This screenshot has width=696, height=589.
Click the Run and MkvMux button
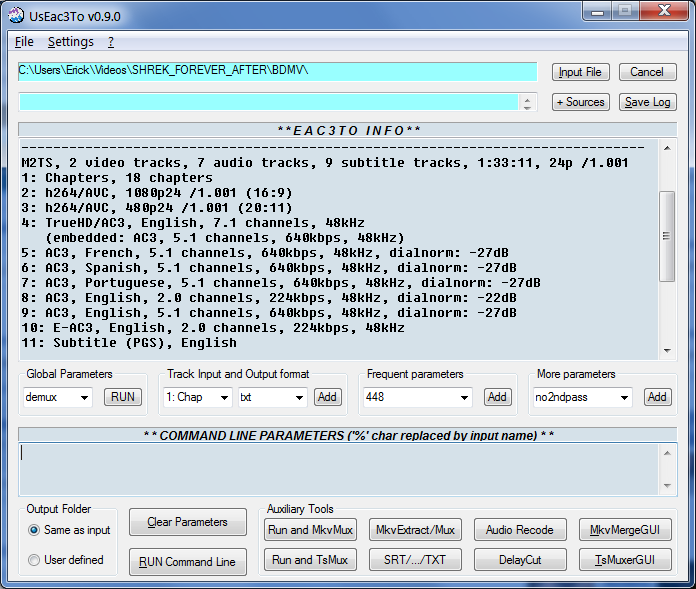310,530
